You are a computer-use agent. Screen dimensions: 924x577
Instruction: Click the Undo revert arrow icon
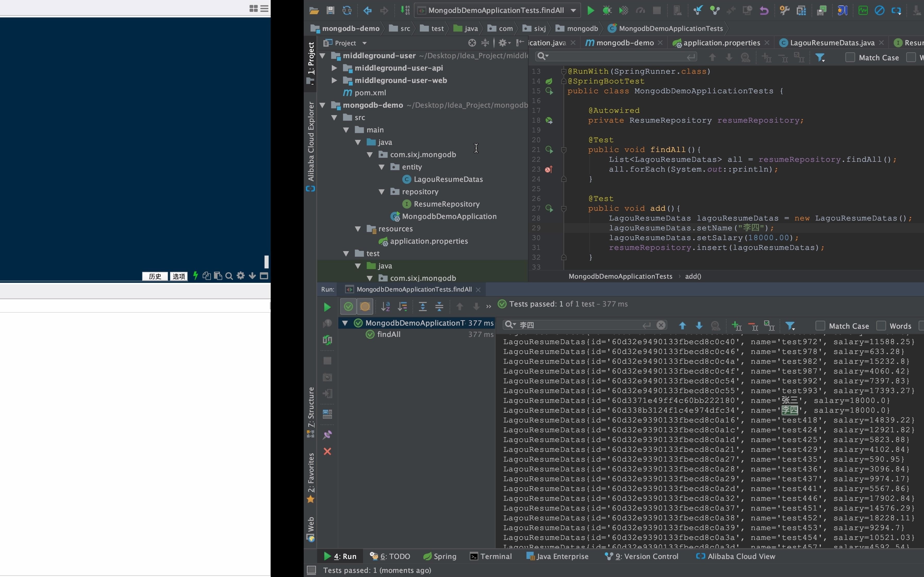tap(764, 10)
